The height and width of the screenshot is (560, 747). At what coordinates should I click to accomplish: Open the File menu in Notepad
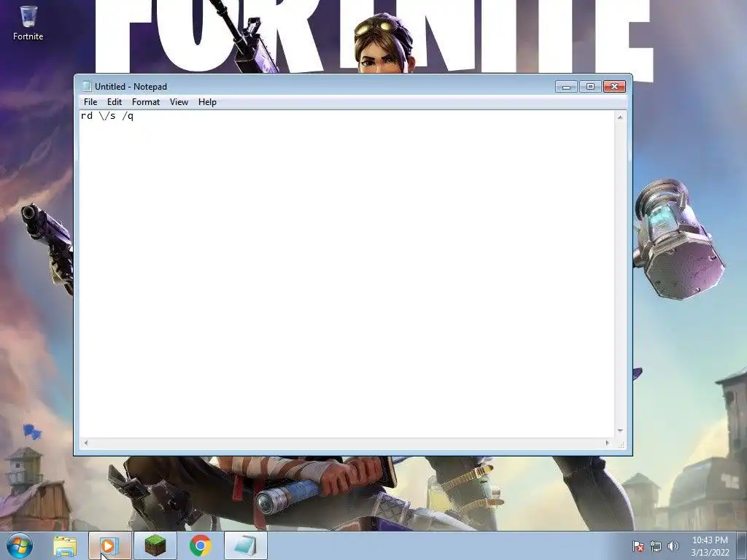coord(90,102)
